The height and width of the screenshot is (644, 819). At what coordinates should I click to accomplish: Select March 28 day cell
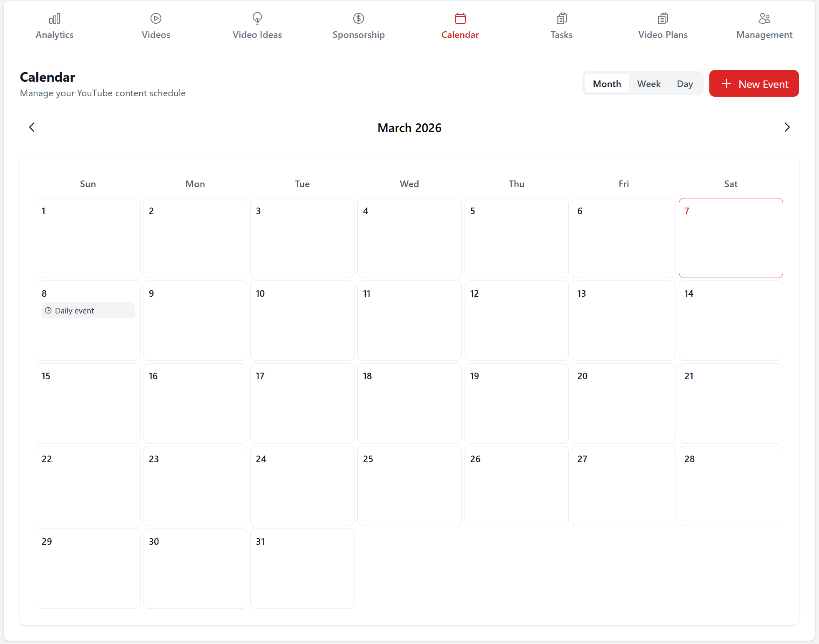[731, 486]
